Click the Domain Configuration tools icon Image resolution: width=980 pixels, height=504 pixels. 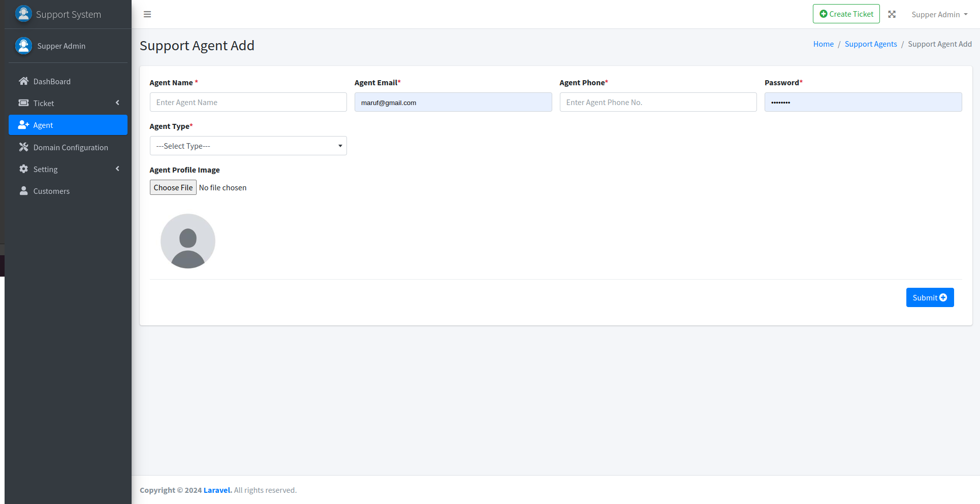point(23,147)
